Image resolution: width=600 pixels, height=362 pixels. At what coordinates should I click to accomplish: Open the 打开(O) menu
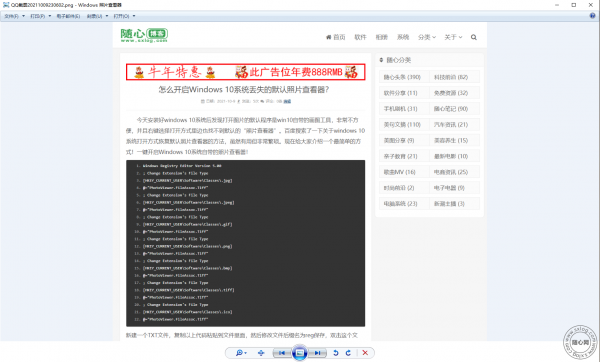point(124,16)
